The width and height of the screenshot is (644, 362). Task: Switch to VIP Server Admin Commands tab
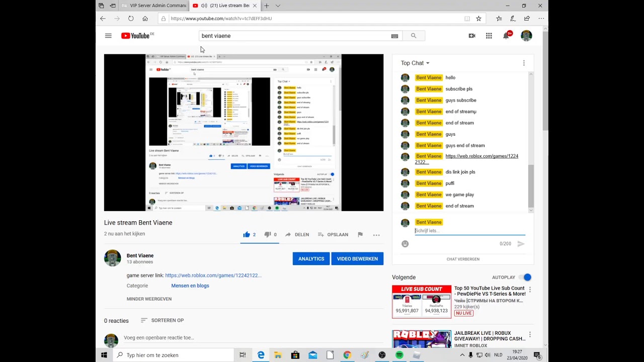(x=154, y=6)
